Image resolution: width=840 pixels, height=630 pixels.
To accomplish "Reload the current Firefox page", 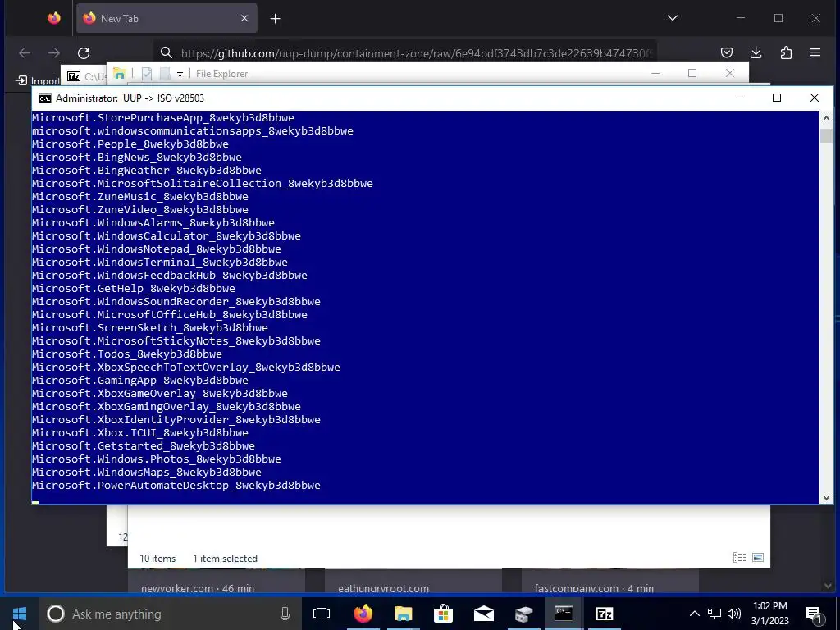I will [x=84, y=53].
